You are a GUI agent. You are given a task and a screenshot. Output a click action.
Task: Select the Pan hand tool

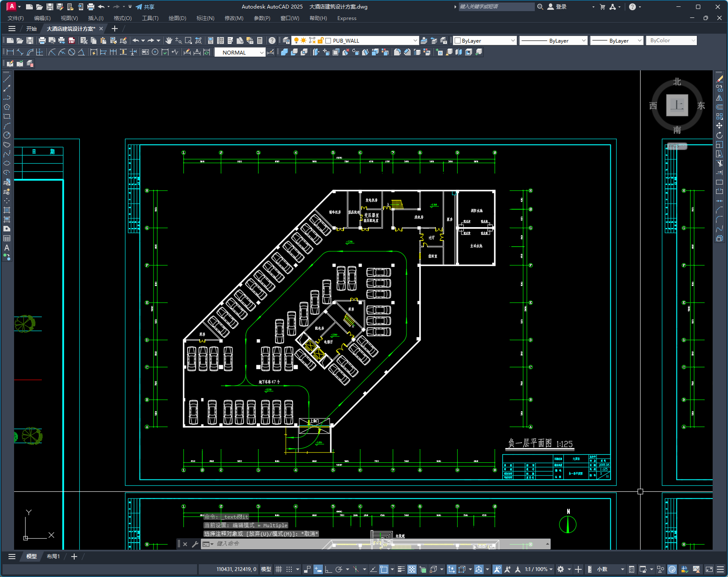tap(169, 40)
